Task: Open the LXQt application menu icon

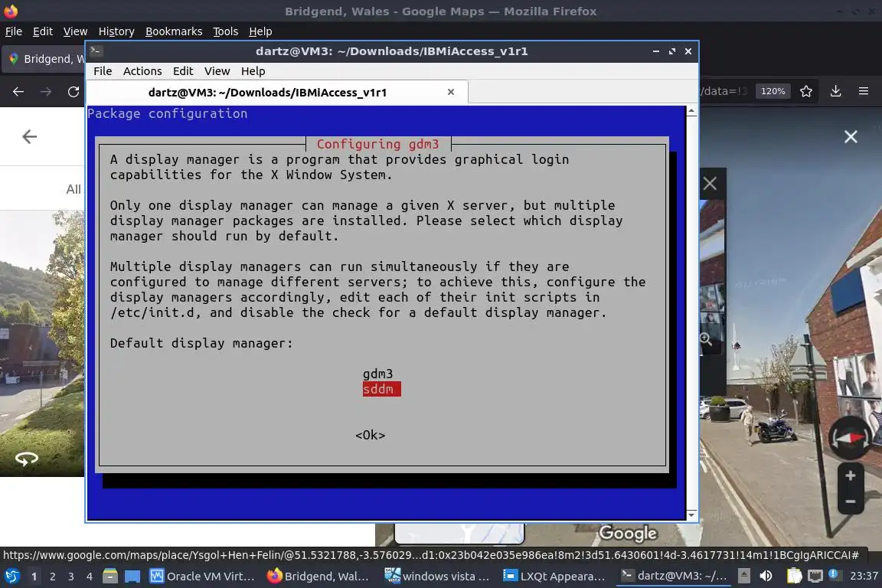Action: [x=11, y=577]
